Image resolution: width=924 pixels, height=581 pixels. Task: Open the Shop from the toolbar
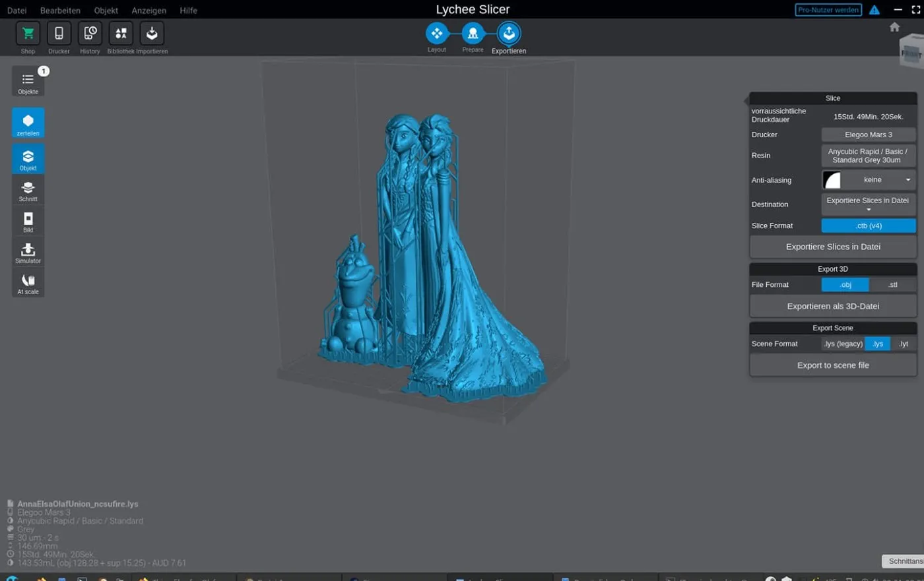(x=28, y=34)
